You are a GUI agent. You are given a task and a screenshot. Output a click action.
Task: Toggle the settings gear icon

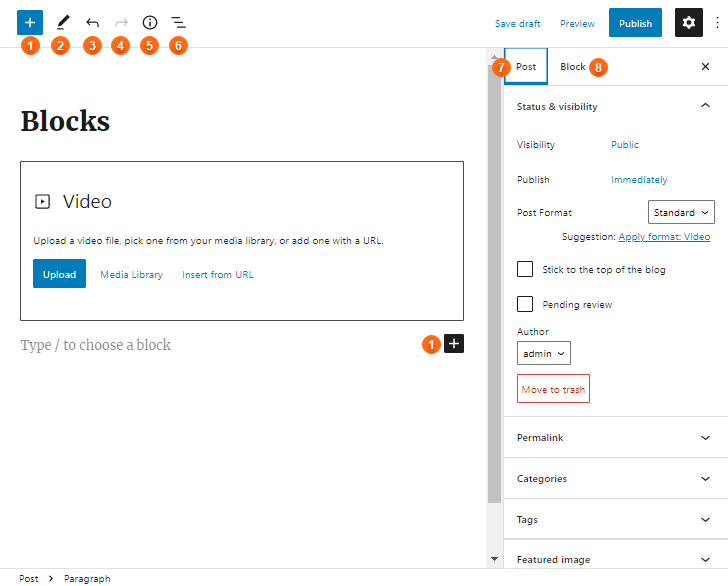point(688,23)
